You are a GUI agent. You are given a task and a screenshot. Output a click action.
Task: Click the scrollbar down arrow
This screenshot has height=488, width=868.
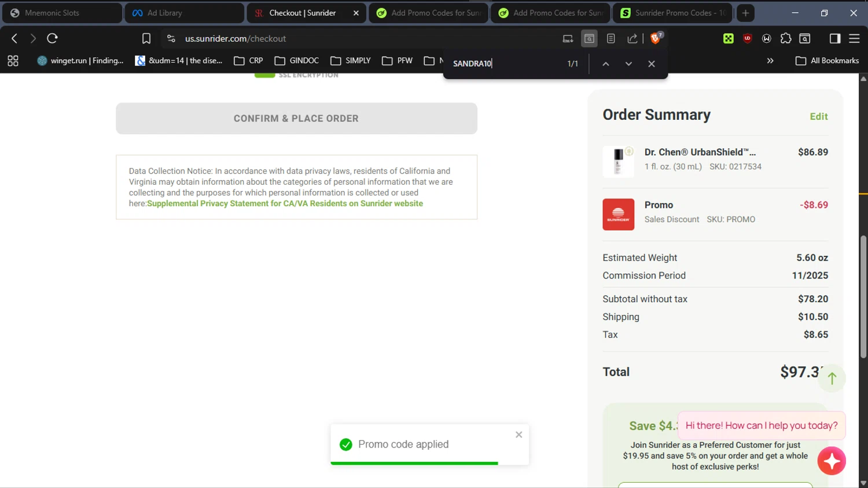[863, 483]
